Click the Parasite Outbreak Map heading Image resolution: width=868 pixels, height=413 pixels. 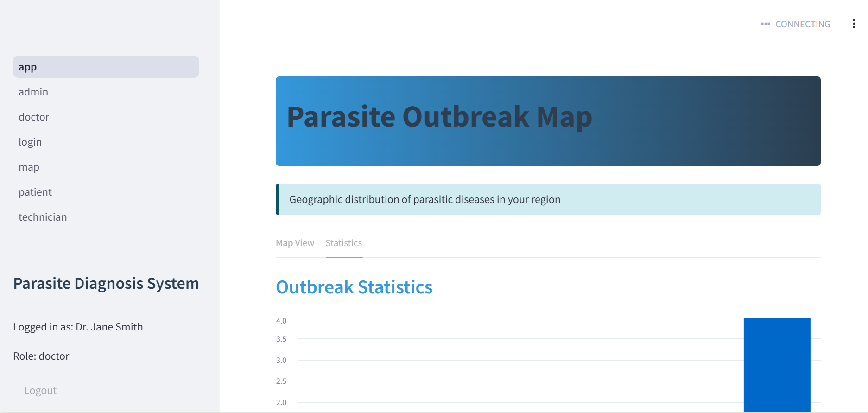coord(439,116)
